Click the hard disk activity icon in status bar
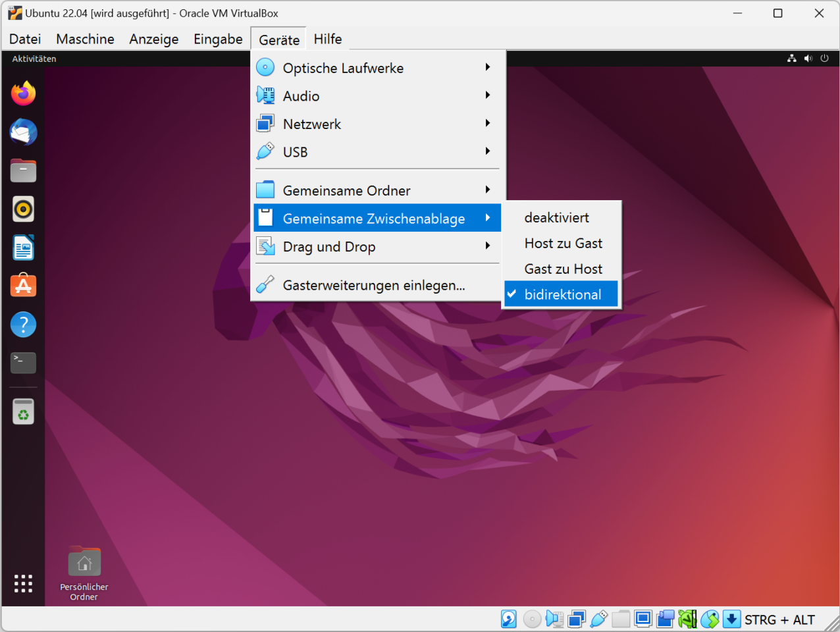Image resolution: width=840 pixels, height=632 pixels. 509,619
